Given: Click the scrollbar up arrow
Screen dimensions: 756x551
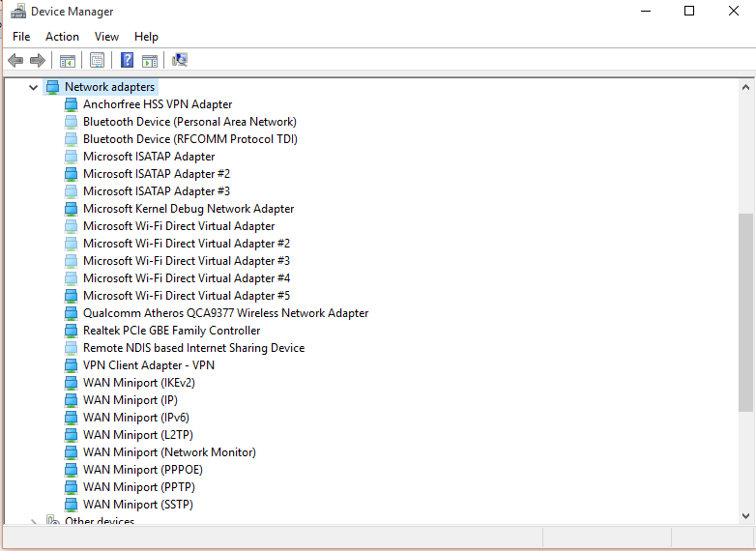Looking at the screenshot, I should pyautogui.click(x=745, y=87).
